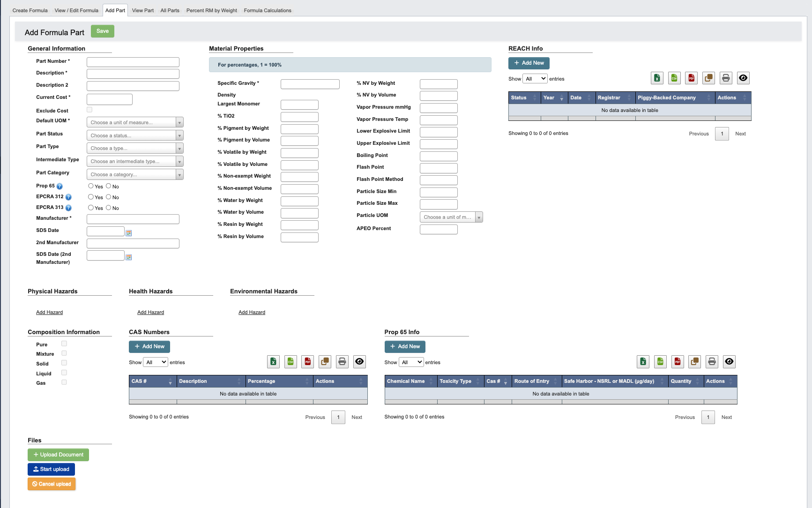Toggle REACH Info column visibility eye icon
The image size is (812, 508).
[743, 78]
